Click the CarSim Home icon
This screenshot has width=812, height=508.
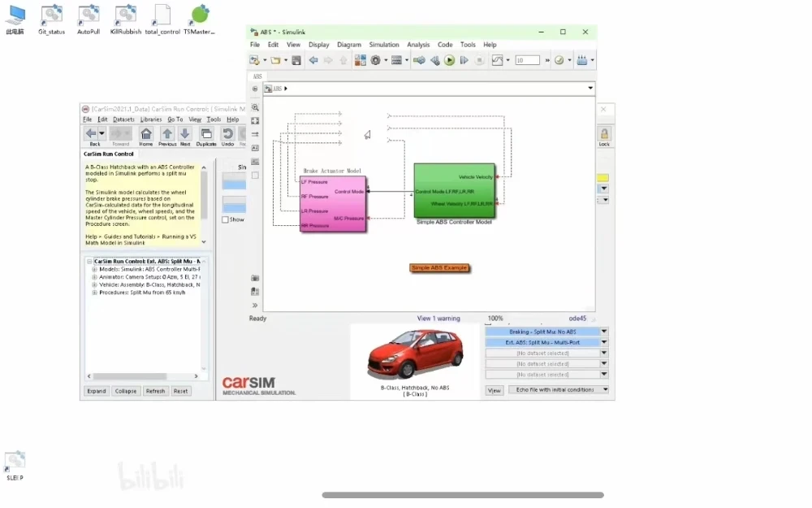146,137
